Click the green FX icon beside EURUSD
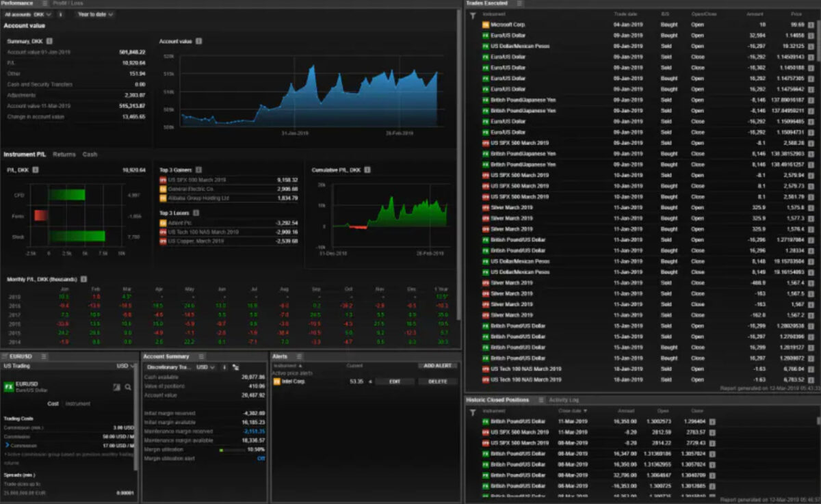The width and height of the screenshot is (821, 504). pyautogui.click(x=8, y=387)
